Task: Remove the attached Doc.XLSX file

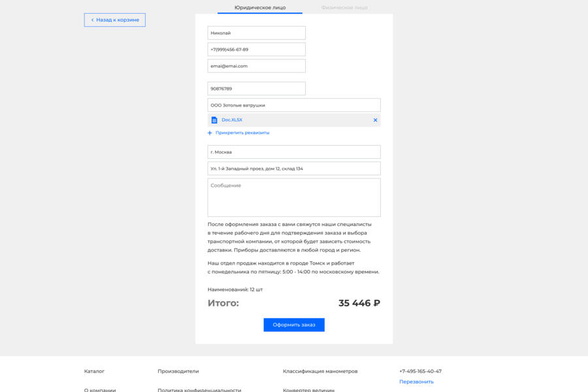Action: point(375,120)
